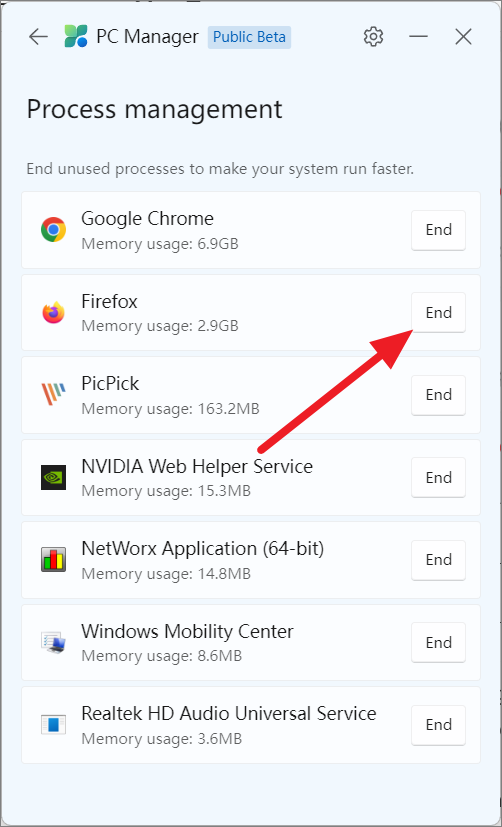Select the Google Chrome icon
This screenshot has height=827, width=502.
pos(53,229)
